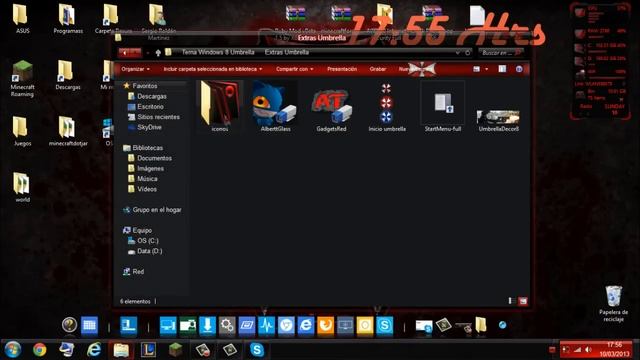Click the dock Skype tile
The height and width of the screenshot is (360, 640).
[384, 325]
